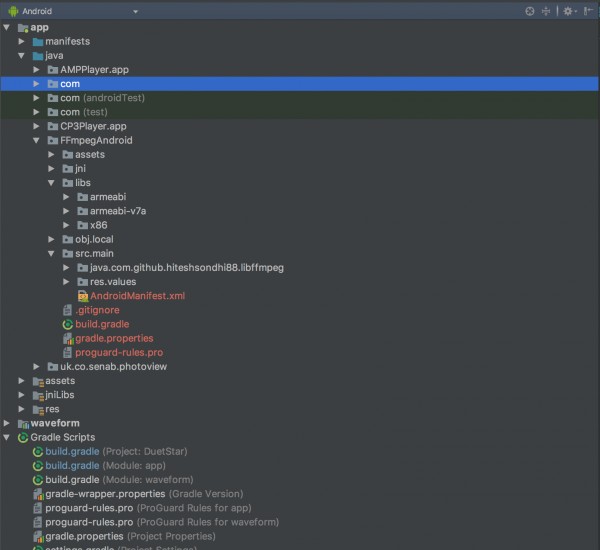Expand the obj.local folder arrow
The image size is (600, 550).
click(x=51, y=240)
